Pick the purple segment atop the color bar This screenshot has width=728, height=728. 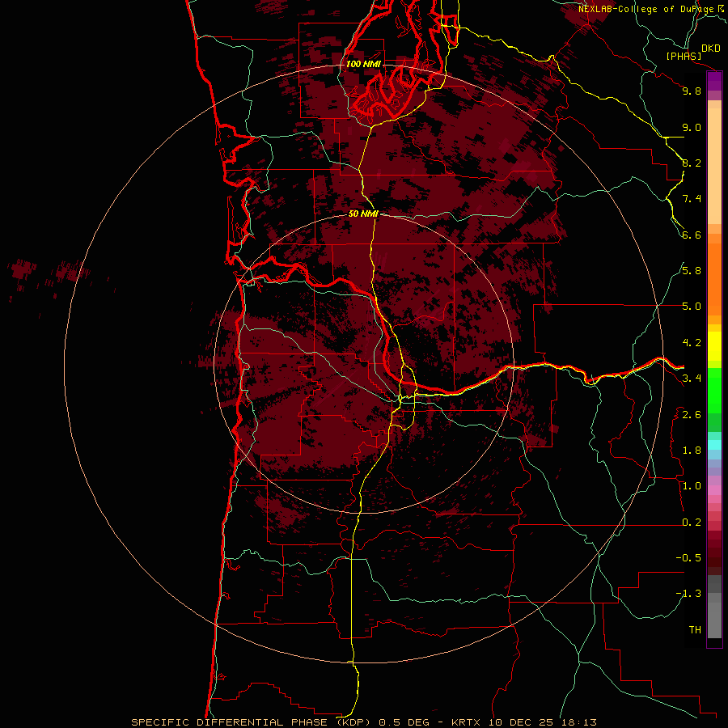click(x=714, y=81)
